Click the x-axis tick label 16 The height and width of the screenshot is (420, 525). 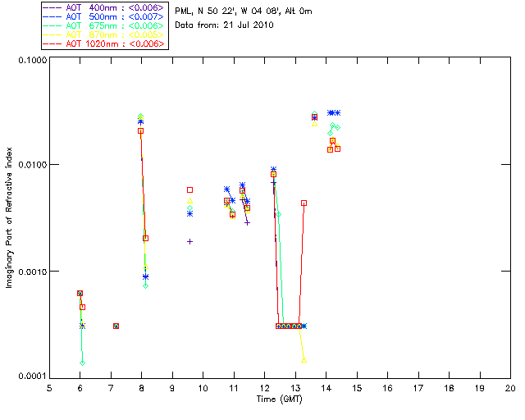pyautogui.click(x=387, y=388)
